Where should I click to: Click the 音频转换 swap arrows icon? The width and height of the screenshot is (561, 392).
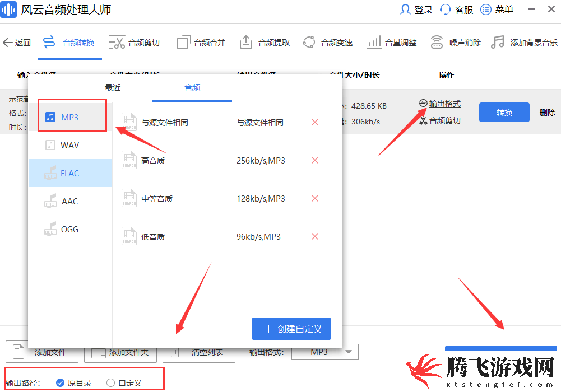49,42
